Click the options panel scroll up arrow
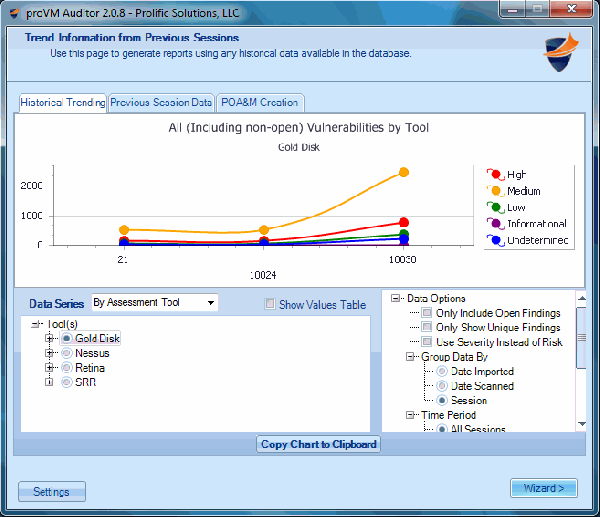Viewport: 600px width, 517px height. (582, 298)
